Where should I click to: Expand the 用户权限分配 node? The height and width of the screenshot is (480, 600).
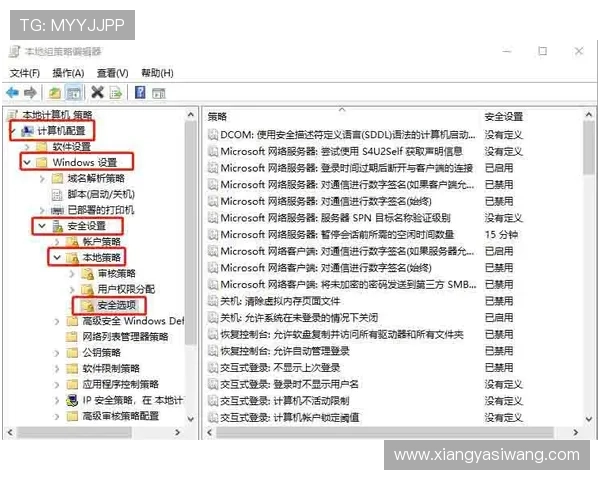pos(72,289)
